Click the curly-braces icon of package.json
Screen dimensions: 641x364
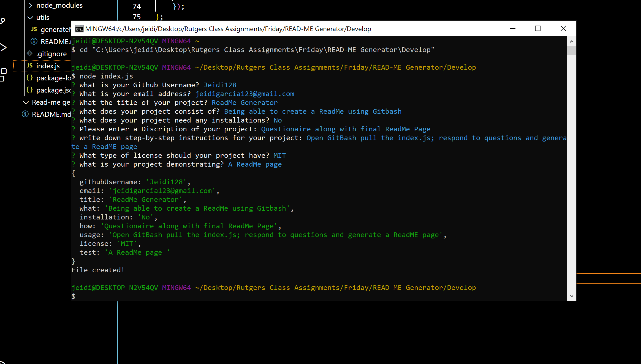tap(29, 90)
